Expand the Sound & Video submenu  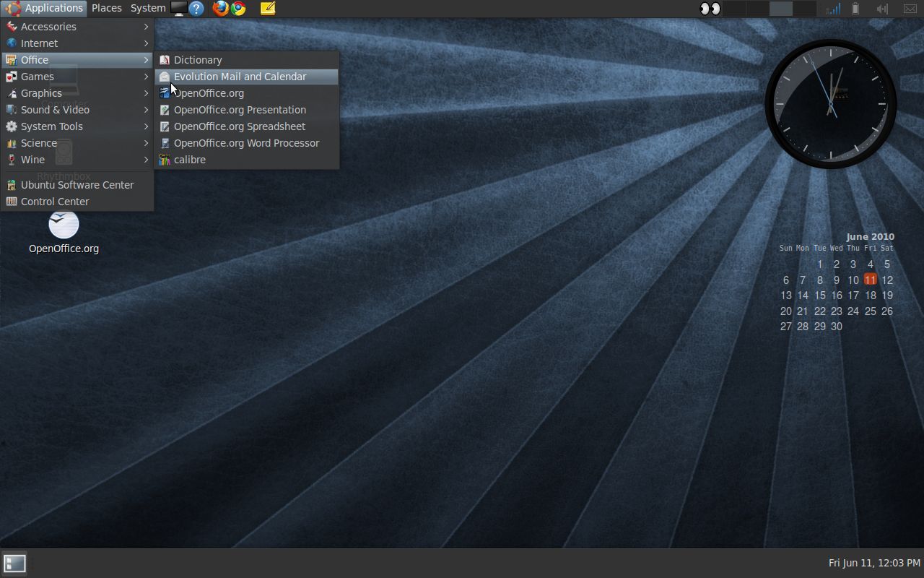click(x=77, y=110)
